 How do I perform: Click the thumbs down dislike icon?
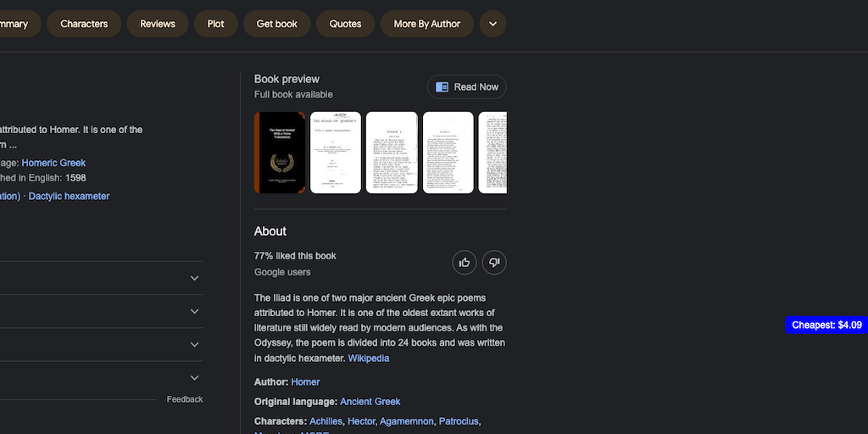[494, 263]
